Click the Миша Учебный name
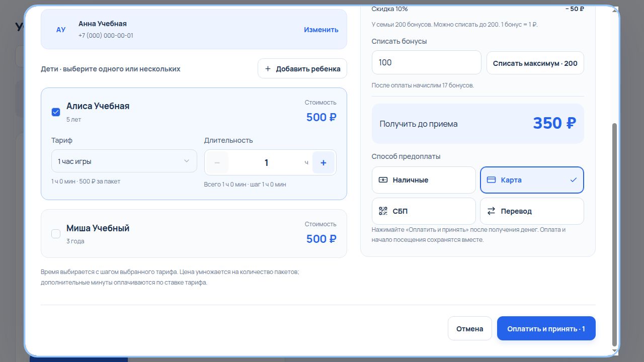 point(98,228)
